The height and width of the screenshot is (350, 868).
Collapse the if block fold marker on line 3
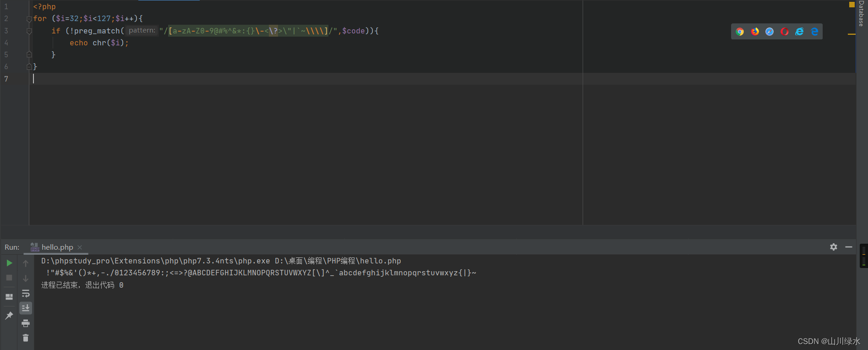[29, 31]
